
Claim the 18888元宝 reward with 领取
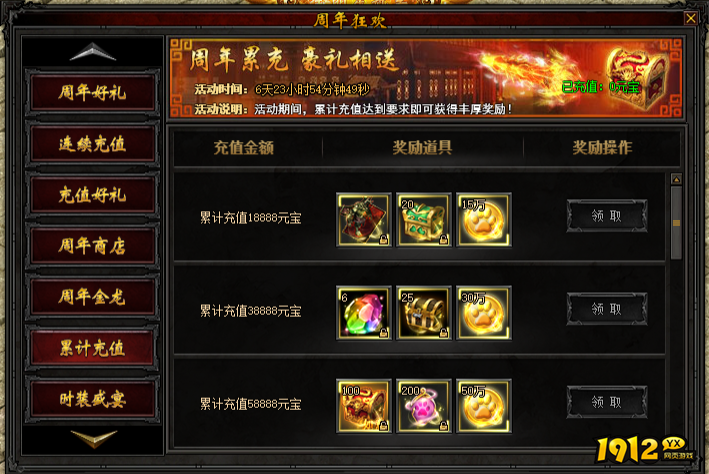607,216
